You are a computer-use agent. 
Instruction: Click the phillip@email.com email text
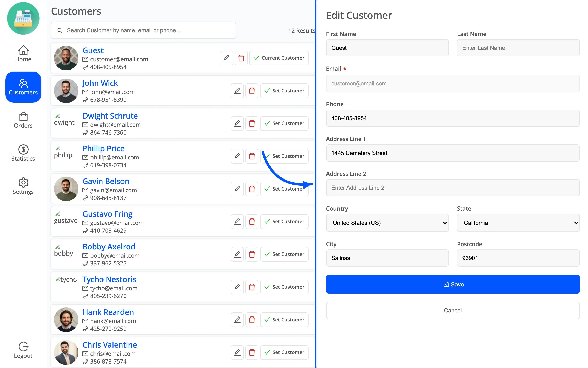(115, 157)
